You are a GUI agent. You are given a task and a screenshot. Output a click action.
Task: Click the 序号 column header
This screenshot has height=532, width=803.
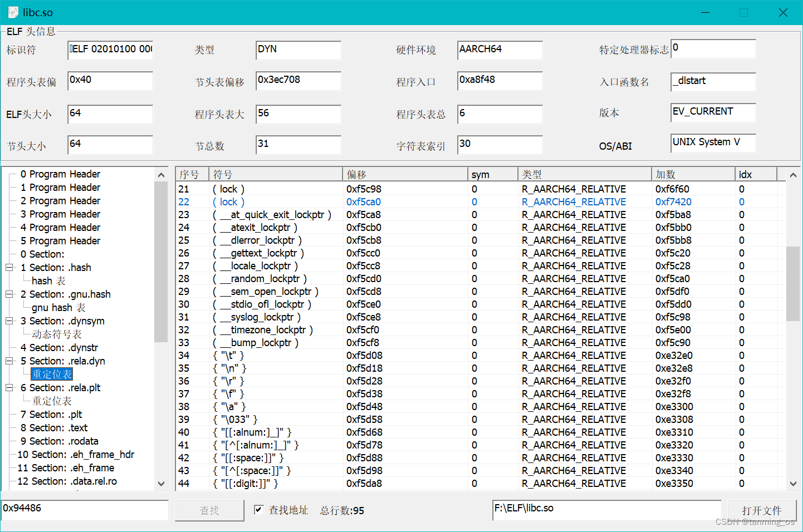tap(193, 174)
